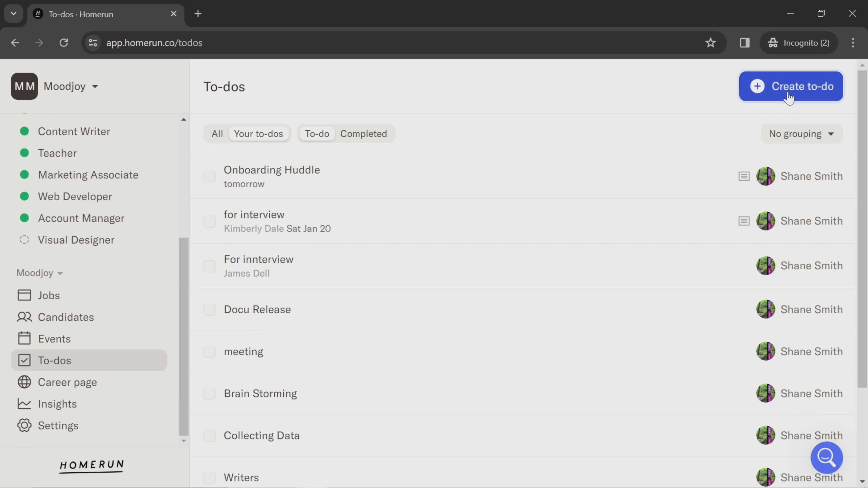This screenshot has width=868, height=488.
Task: Toggle checkbox for Brain Storming task
Action: pos(209,393)
